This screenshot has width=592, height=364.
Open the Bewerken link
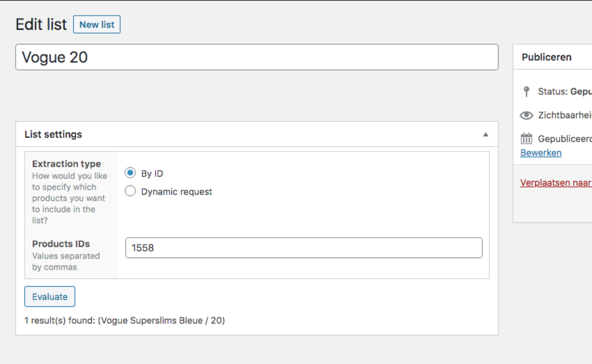541,153
